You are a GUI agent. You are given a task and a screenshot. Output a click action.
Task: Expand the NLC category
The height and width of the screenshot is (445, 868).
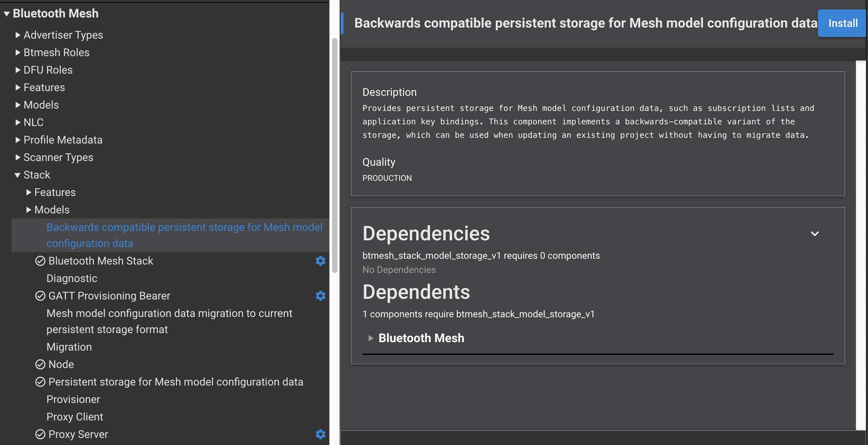point(18,123)
